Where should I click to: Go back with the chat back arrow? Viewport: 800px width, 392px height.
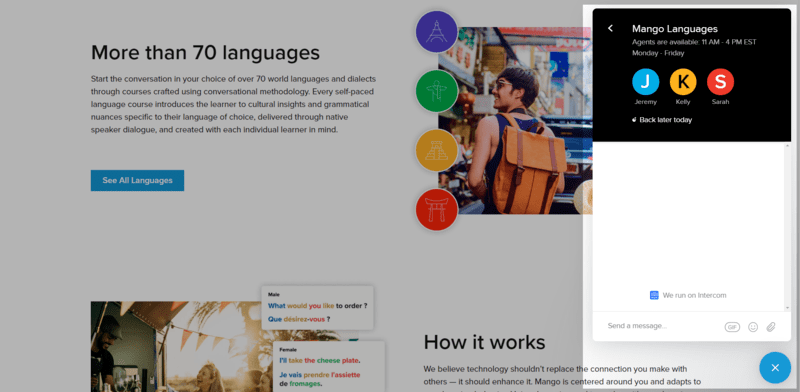point(610,29)
